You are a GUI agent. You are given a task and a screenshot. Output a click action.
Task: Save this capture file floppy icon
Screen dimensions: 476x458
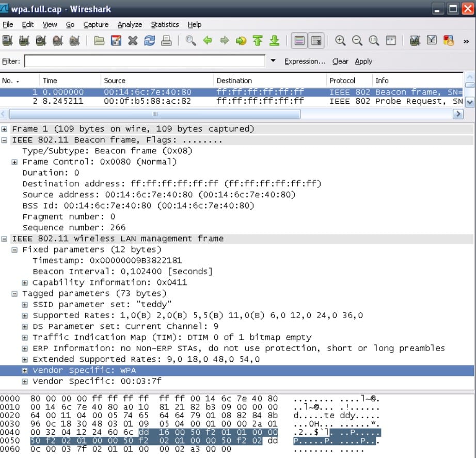click(116, 40)
